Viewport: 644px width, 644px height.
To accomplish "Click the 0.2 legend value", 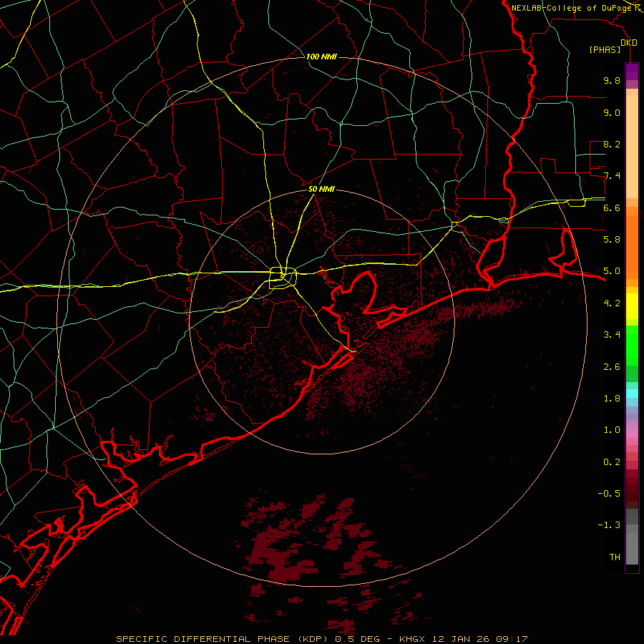I will tap(612, 462).
